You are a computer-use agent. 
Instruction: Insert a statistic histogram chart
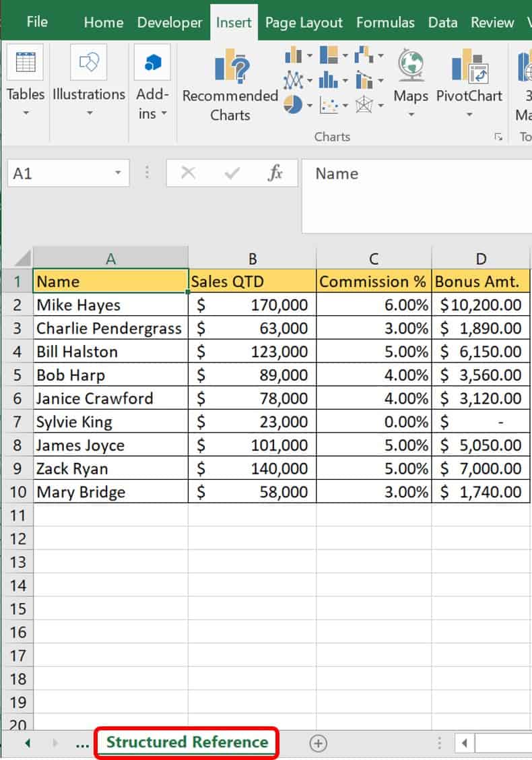pos(329,80)
